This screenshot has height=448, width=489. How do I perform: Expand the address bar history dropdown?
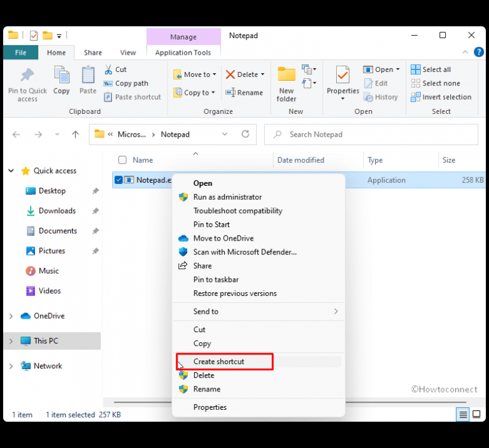tap(225, 134)
